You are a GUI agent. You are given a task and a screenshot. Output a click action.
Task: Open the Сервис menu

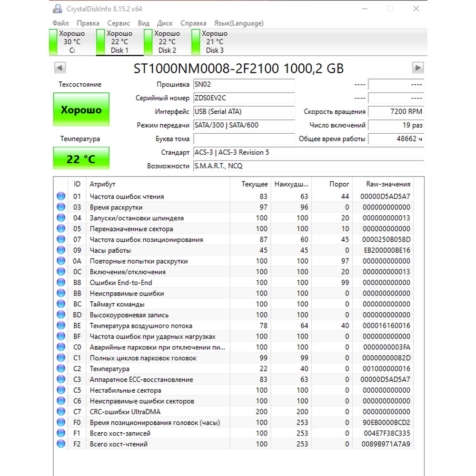click(x=119, y=23)
